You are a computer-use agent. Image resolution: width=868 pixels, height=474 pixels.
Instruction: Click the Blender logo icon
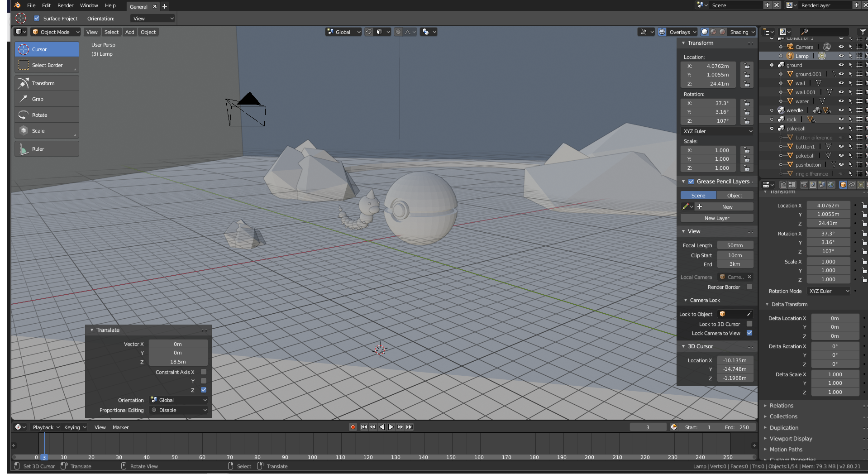[x=17, y=5]
